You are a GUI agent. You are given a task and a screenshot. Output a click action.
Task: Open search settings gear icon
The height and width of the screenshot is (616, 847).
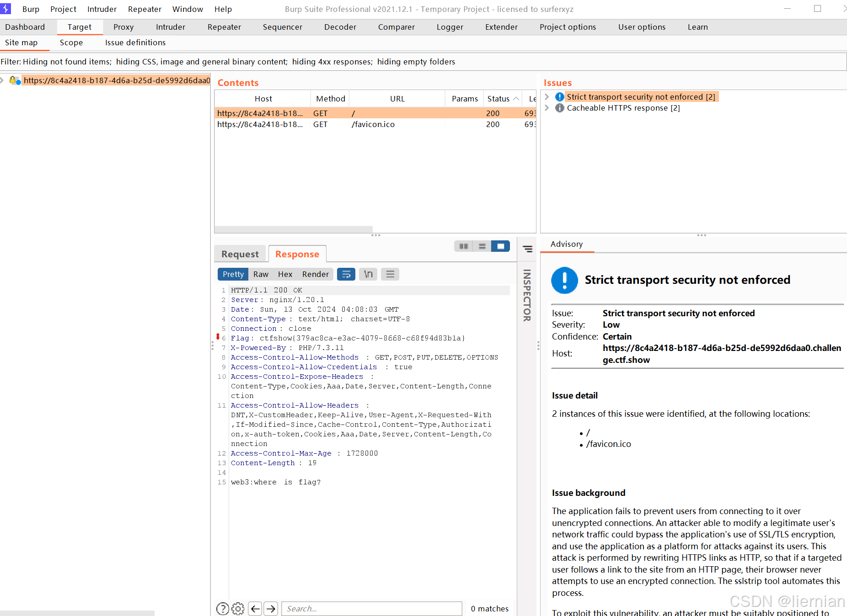pyautogui.click(x=238, y=609)
